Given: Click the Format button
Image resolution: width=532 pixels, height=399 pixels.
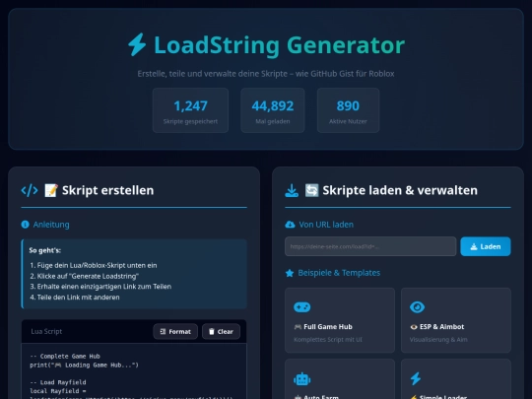Looking at the screenshot, I should coord(175,331).
